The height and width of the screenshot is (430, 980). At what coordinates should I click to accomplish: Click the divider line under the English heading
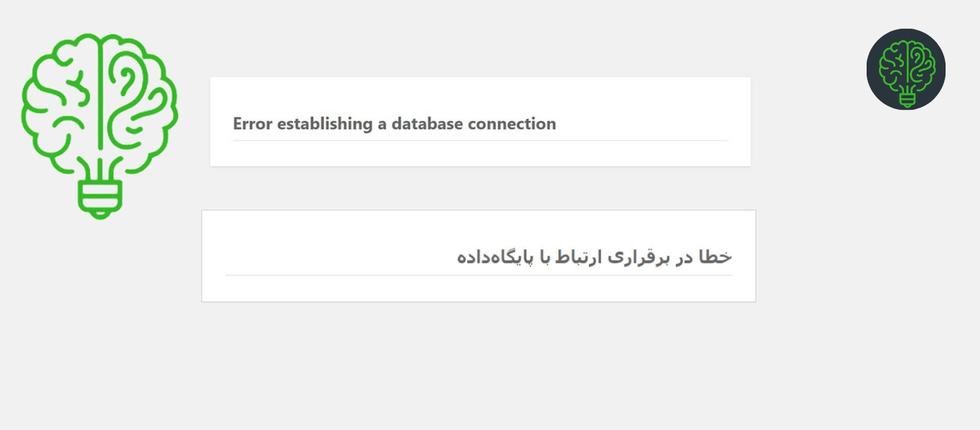tap(480, 141)
